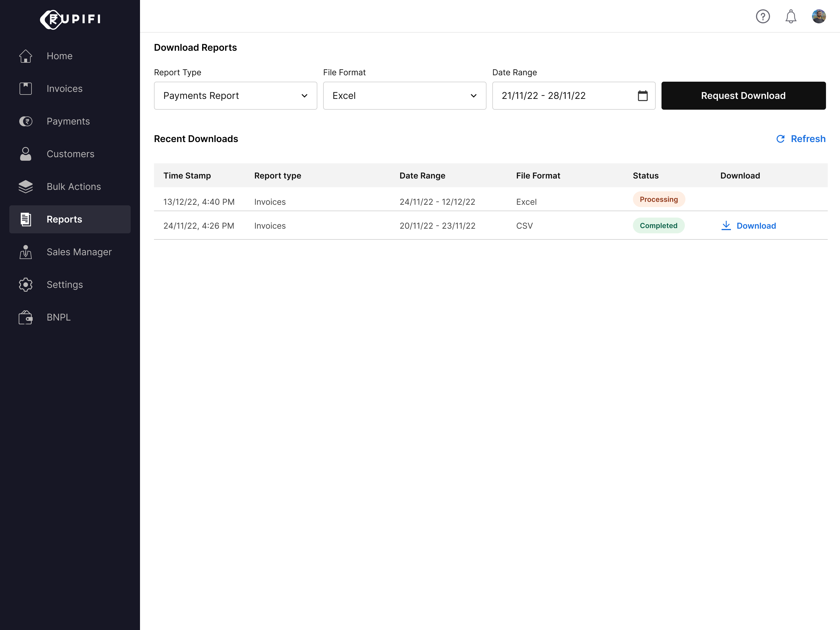840x630 pixels.
Task: Click Invoices cell in Completed row
Action: (x=270, y=225)
